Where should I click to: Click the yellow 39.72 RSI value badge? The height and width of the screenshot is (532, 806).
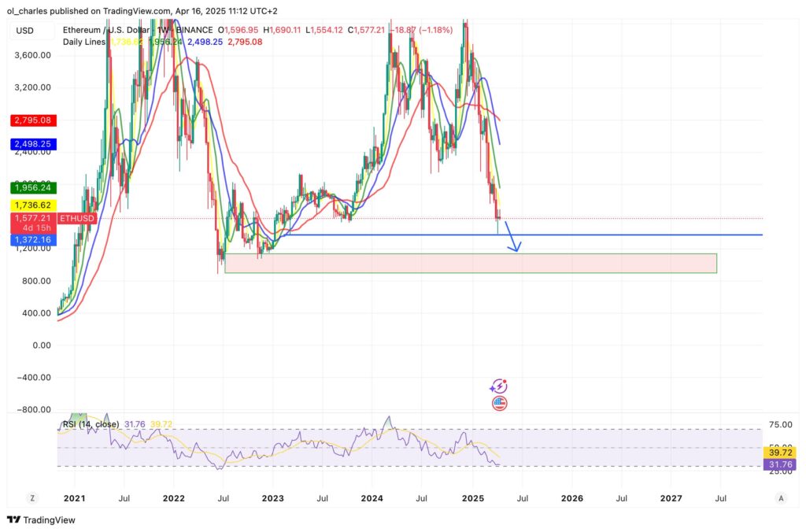click(x=779, y=453)
